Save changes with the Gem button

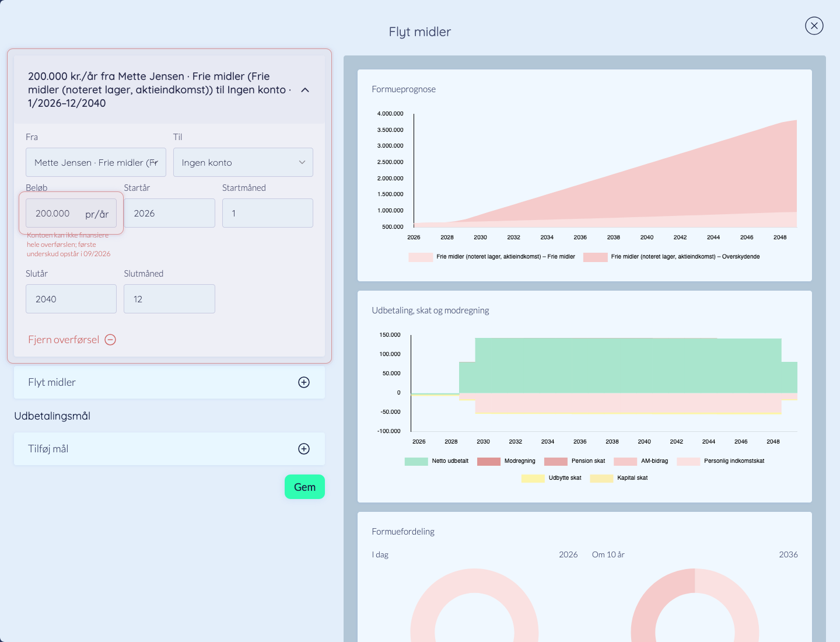(x=304, y=487)
